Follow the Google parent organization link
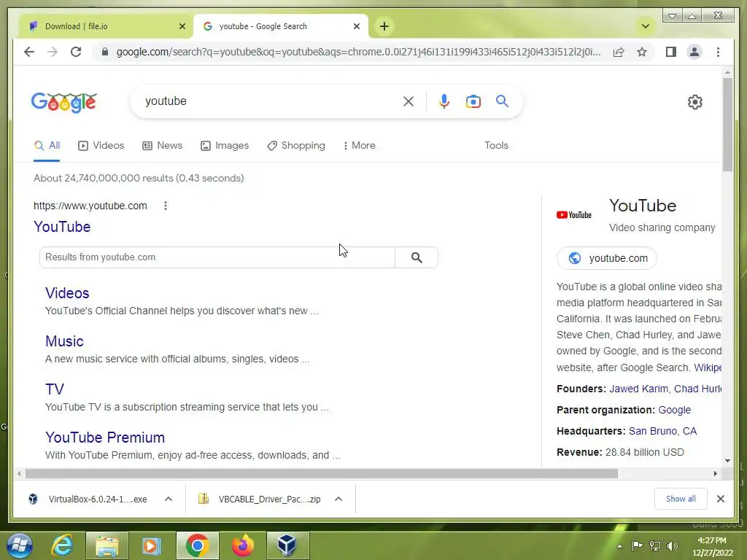Image resolution: width=747 pixels, height=560 pixels. point(674,410)
